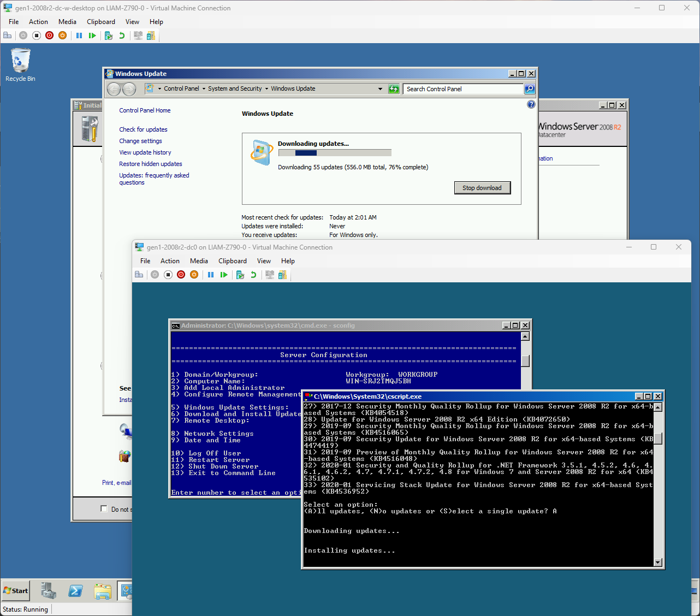
Task: Open View update history link
Action: [x=145, y=152]
